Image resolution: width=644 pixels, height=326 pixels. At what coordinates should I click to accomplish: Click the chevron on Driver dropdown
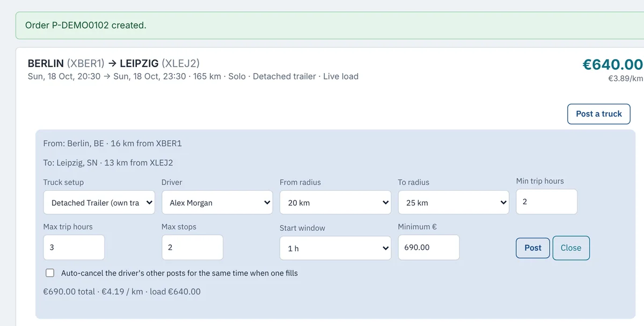point(267,202)
